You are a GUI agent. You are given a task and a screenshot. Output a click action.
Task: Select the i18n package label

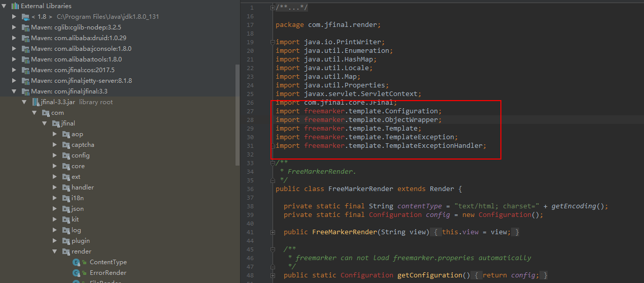(78, 198)
